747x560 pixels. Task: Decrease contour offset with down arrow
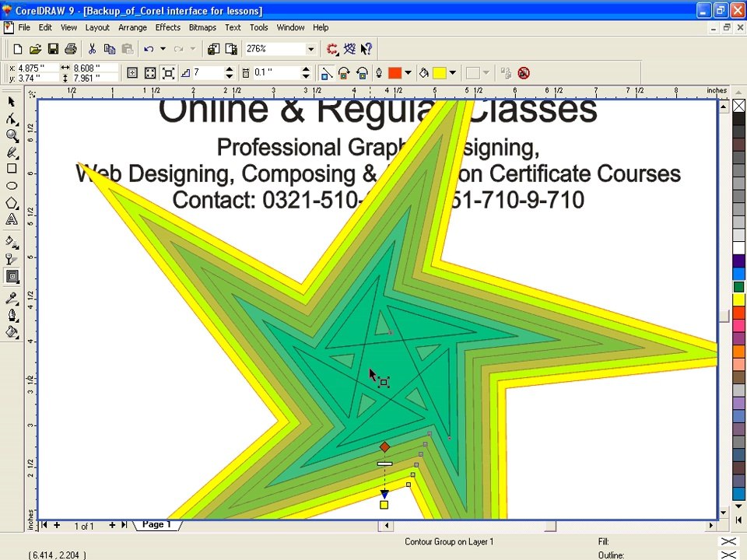[306, 76]
